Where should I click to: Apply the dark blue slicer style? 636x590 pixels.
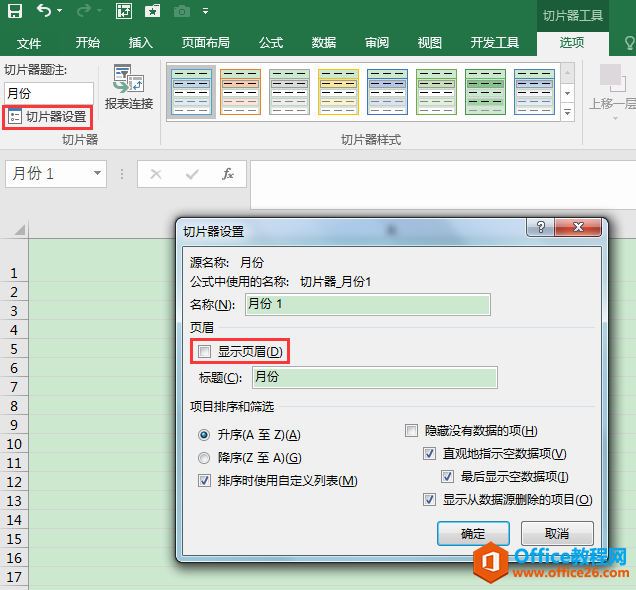click(387, 92)
